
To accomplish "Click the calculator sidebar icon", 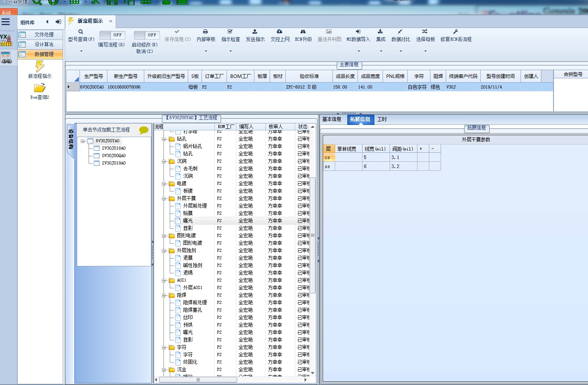I will [x=6, y=58].
